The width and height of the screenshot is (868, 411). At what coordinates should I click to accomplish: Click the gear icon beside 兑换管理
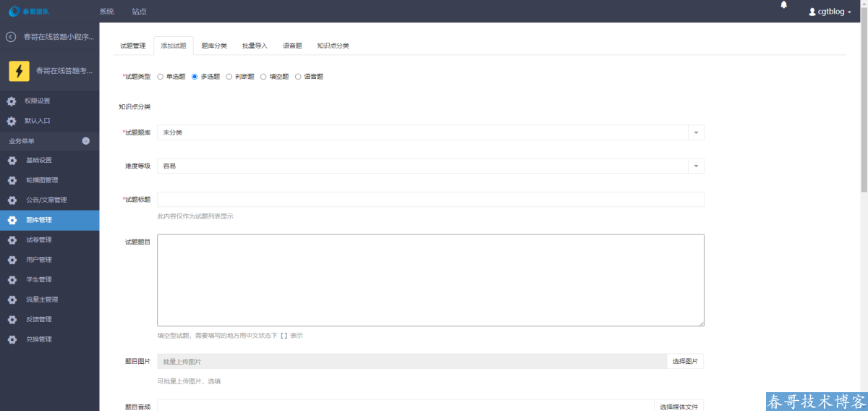point(12,339)
